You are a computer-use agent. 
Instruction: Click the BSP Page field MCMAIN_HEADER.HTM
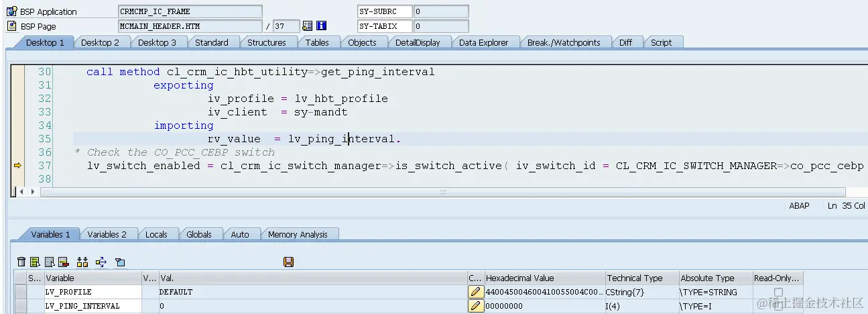pyautogui.click(x=190, y=26)
